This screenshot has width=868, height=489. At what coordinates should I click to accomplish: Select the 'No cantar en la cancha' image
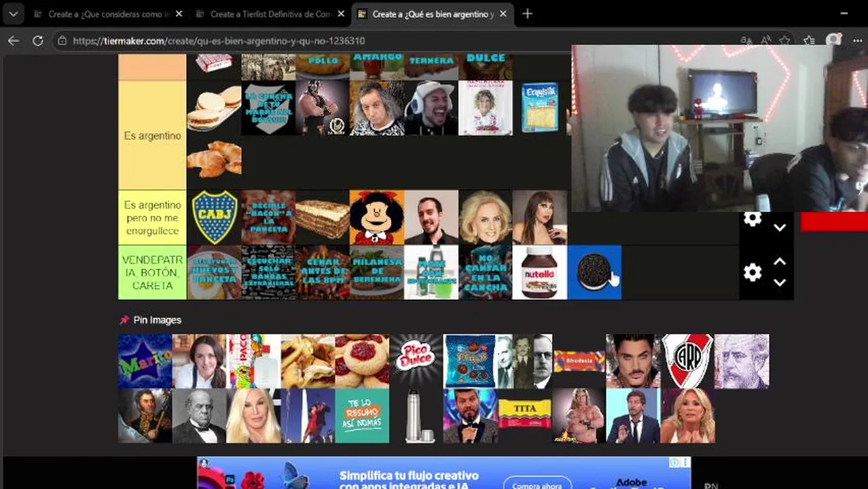486,272
